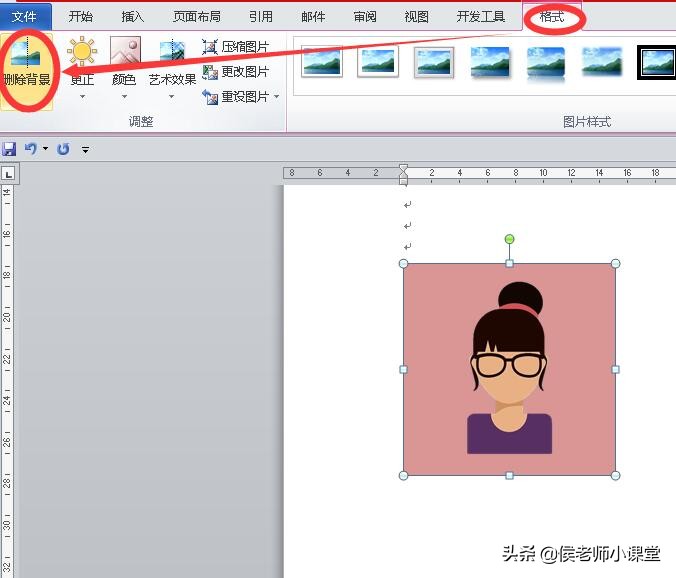This screenshot has height=578, width=676.
Task: Switch to the 插入 Insert tab
Action: pos(132,17)
